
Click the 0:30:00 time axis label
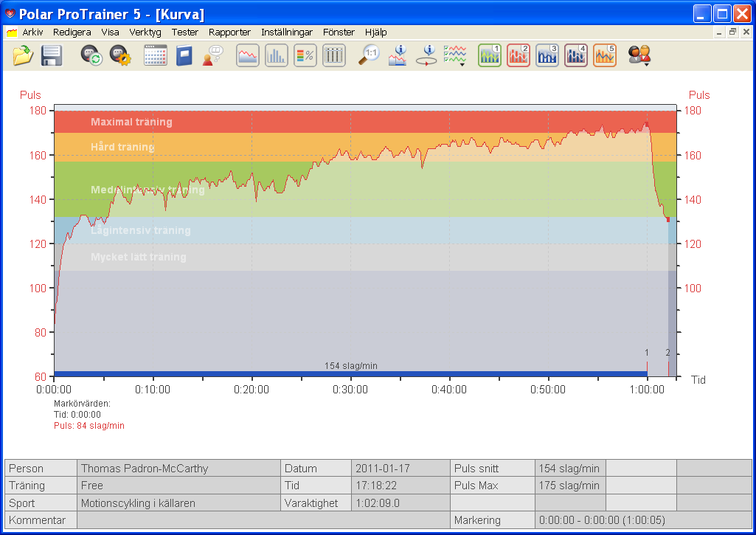click(350, 390)
